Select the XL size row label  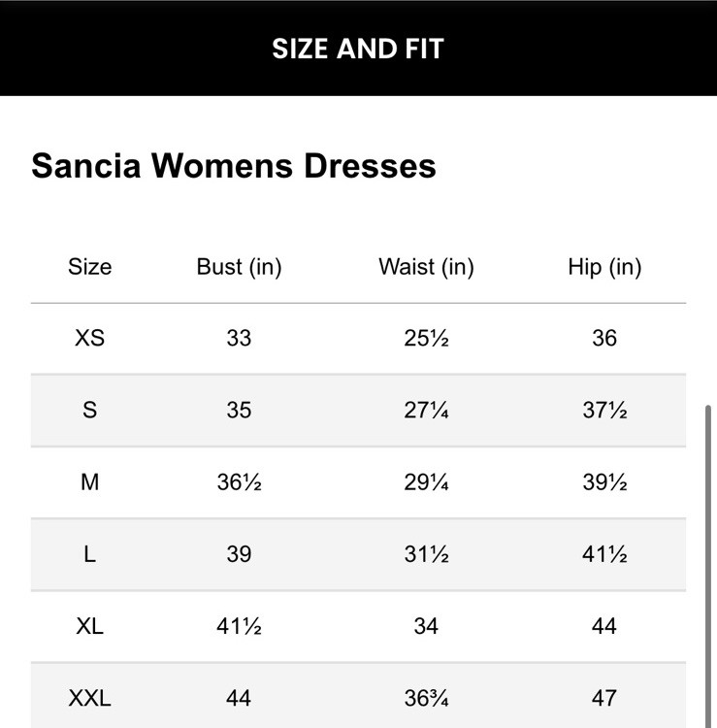point(89,626)
